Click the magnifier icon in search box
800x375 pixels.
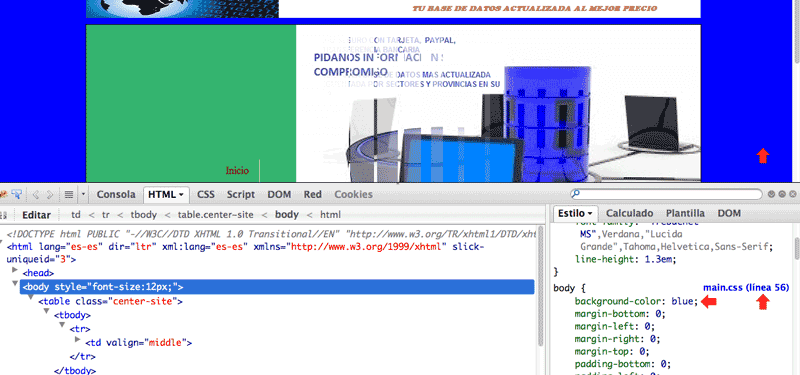pos(576,194)
